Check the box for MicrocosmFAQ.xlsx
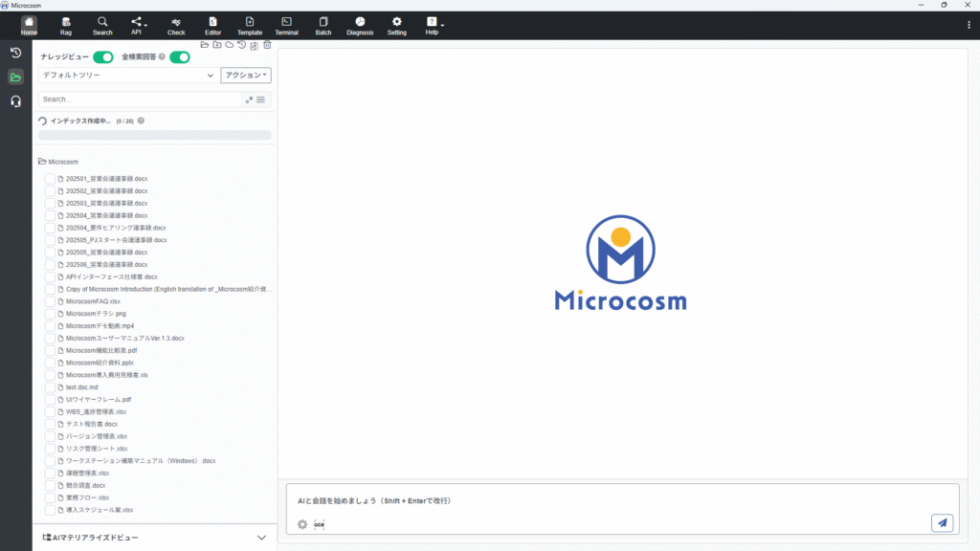The height and width of the screenshot is (551, 980). click(x=50, y=301)
